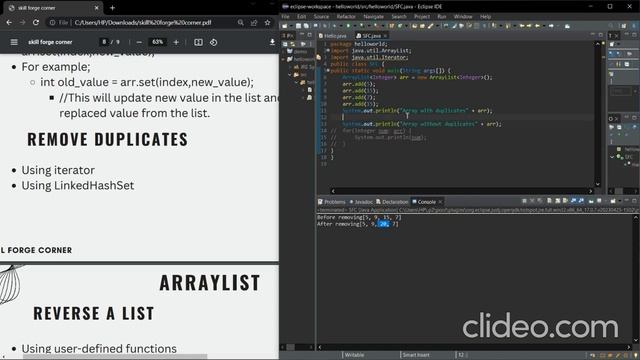Open the Run menu in Eclipse
This screenshot has height=360, width=640.
coord(442,17)
